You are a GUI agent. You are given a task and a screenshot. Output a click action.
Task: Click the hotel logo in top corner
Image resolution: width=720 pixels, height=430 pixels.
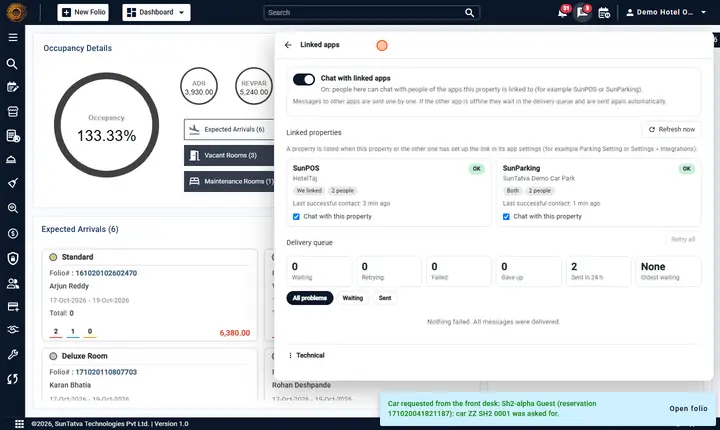[16, 12]
